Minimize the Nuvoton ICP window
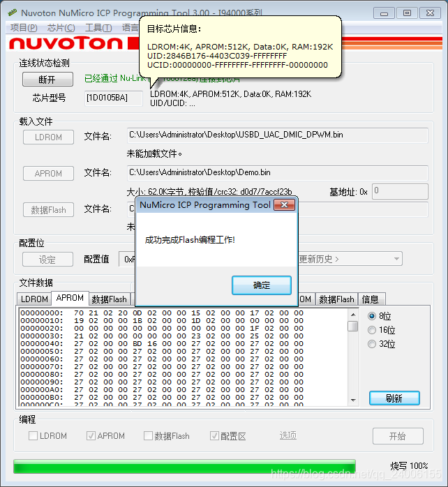 pos(384,13)
